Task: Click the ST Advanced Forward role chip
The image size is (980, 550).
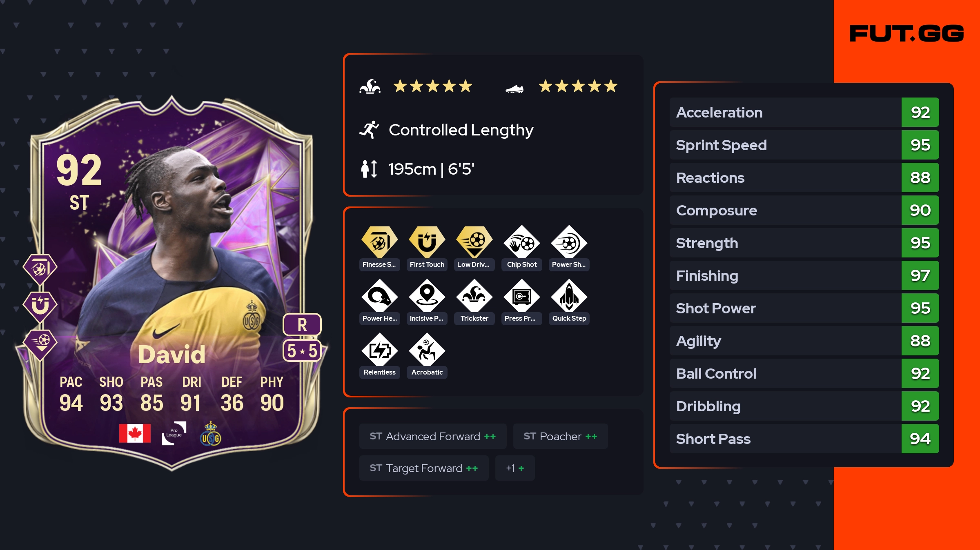Action: [433, 436]
